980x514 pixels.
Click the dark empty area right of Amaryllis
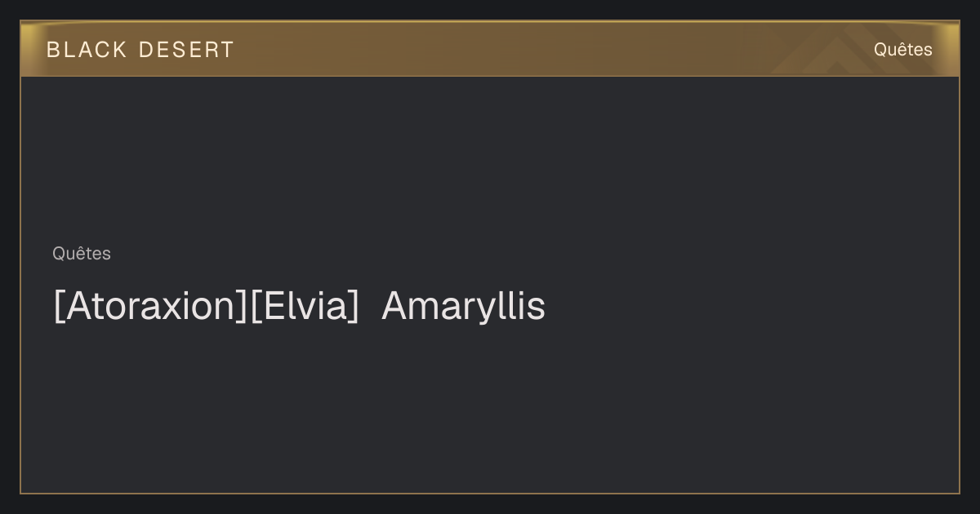tap(751, 306)
